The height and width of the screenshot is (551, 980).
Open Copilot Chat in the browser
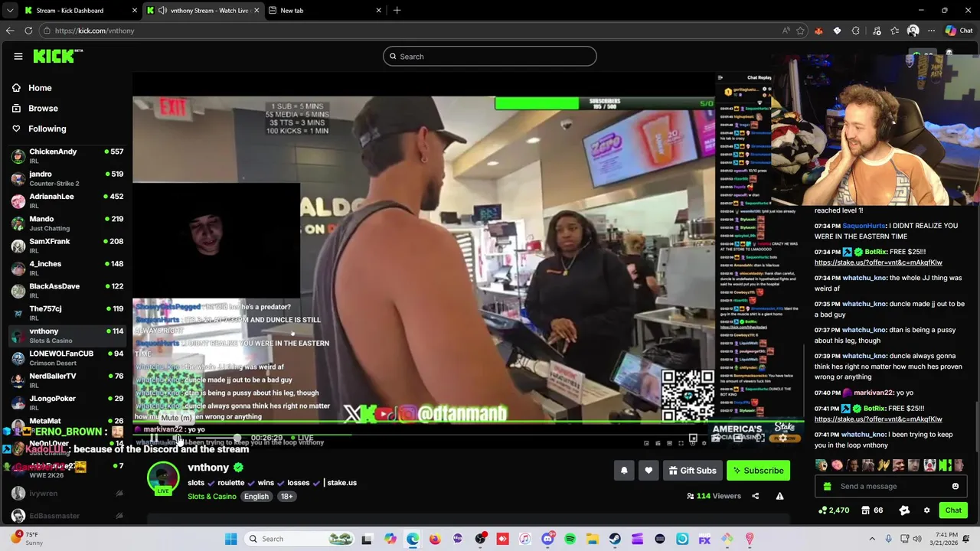pyautogui.click(x=959, y=31)
